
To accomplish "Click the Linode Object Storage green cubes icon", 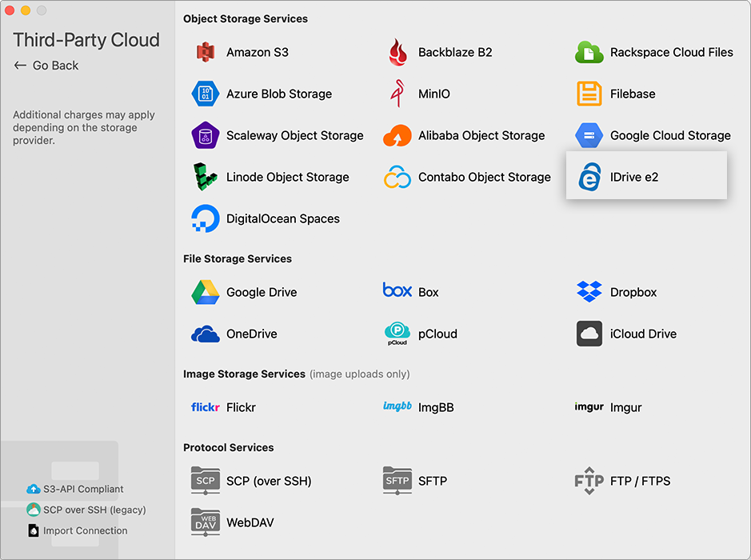I will click(206, 177).
